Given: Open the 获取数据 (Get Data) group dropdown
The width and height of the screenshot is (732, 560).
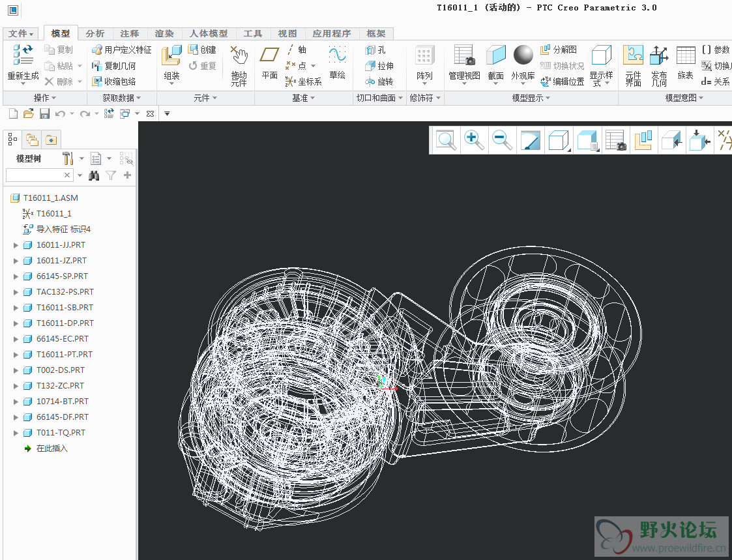Looking at the screenshot, I should 121,98.
